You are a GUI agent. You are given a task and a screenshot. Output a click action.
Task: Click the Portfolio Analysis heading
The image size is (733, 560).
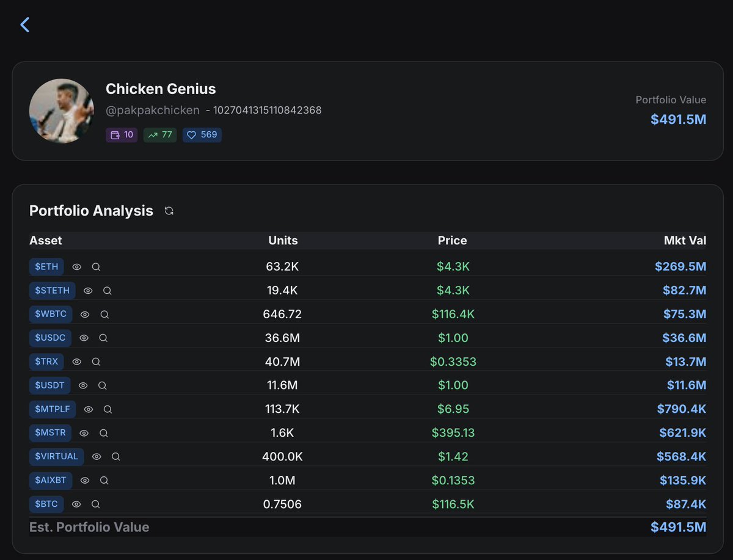point(91,211)
